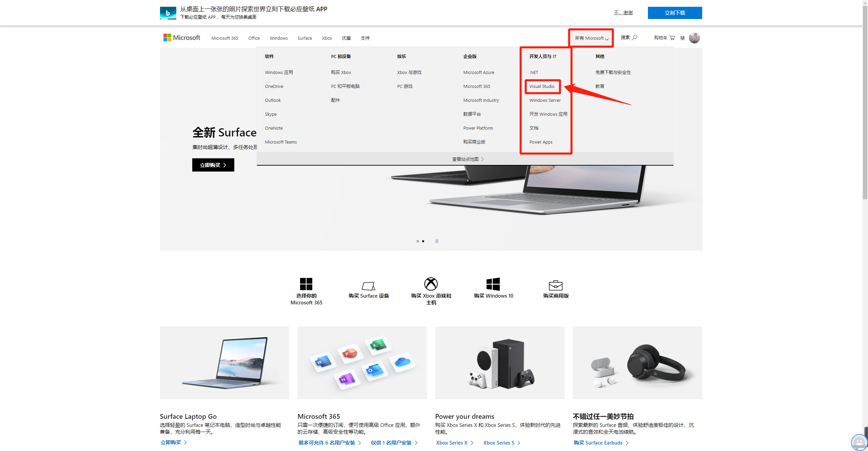This screenshot has width=868, height=451.
Task: Click the Xbox Series X link
Action: [x=454, y=443]
